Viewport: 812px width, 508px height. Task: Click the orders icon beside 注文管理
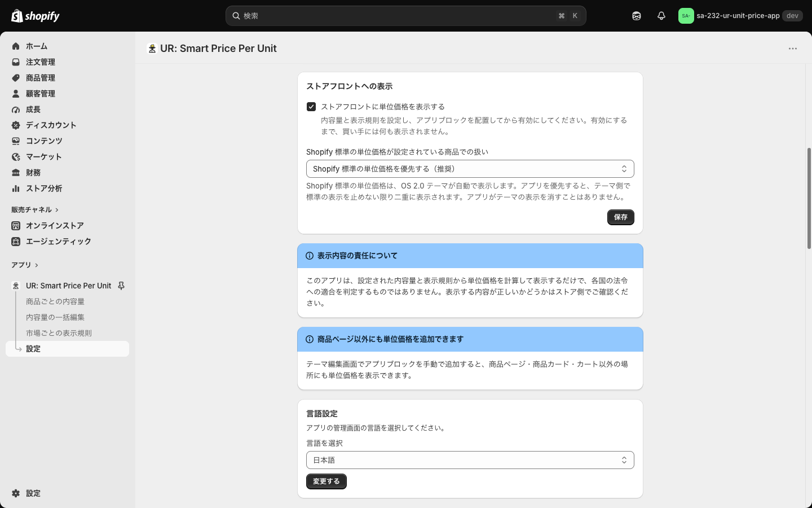[x=16, y=62]
